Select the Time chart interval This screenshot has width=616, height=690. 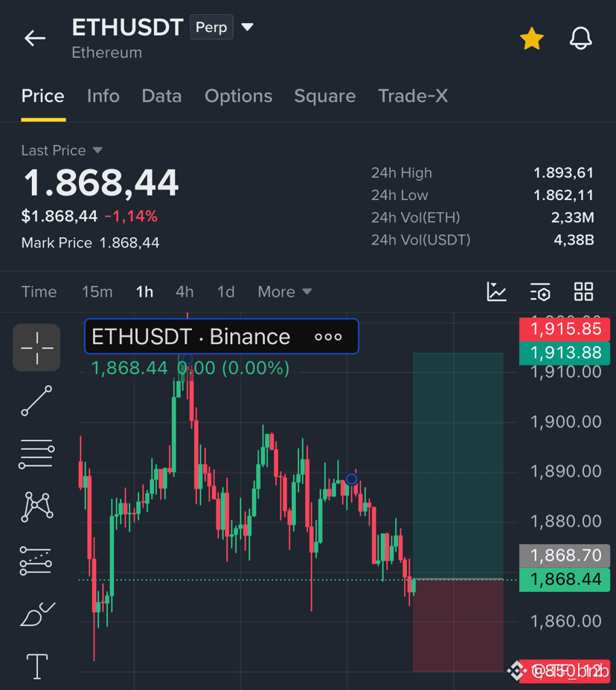[x=39, y=291]
